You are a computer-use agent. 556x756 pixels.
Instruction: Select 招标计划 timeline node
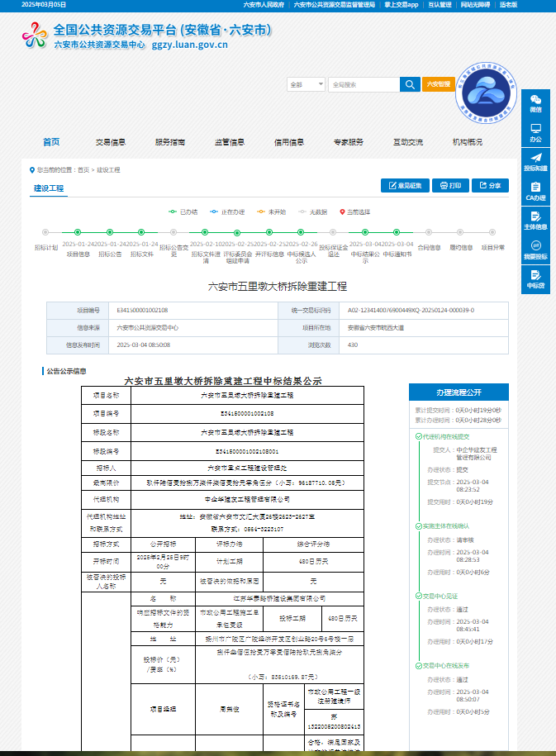(x=45, y=232)
